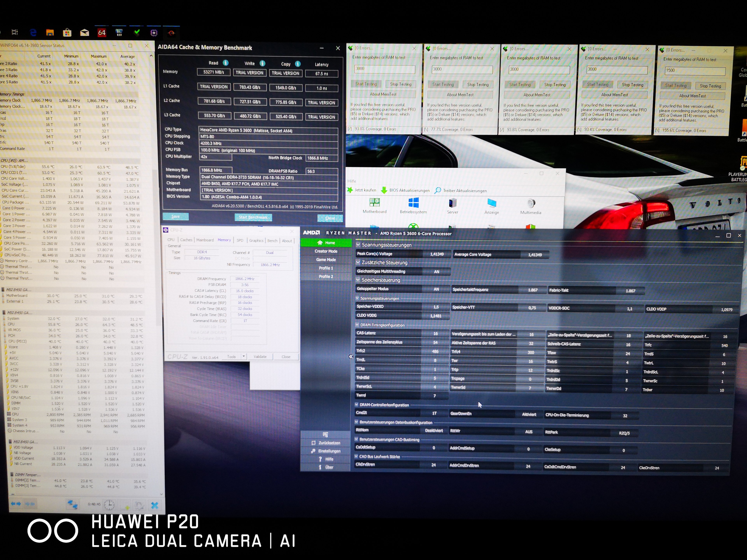Collapse Ryzen Master sidebar with double arrow
This screenshot has height=560, width=747.
351,356
